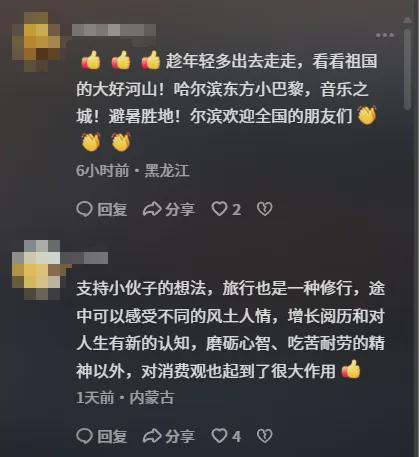Click the reply bubble icon under the Inner Mongolia comment
The image size is (419, 457).
[x=84, y=436]
